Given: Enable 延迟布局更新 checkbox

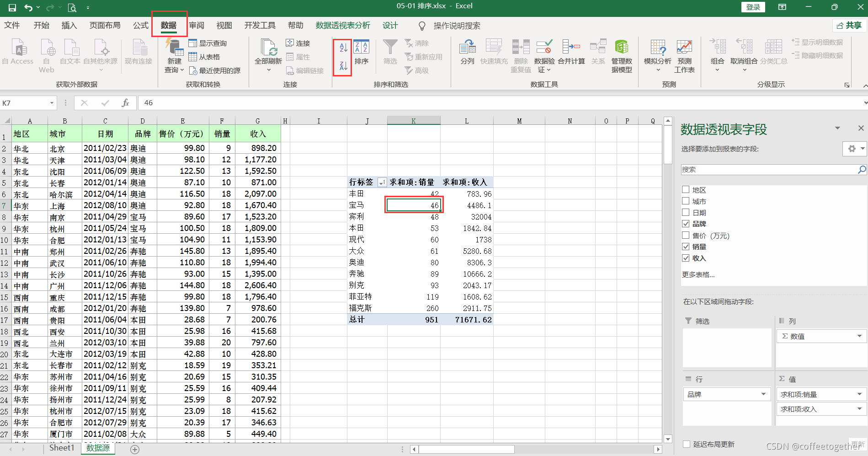Looking at the screenshot, I should [x=687, y=444].
